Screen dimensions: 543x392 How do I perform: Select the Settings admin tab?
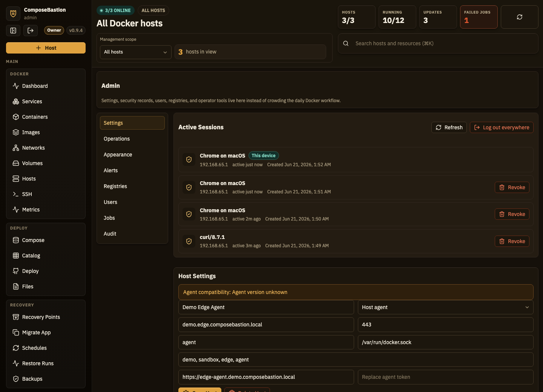[132, 123]
